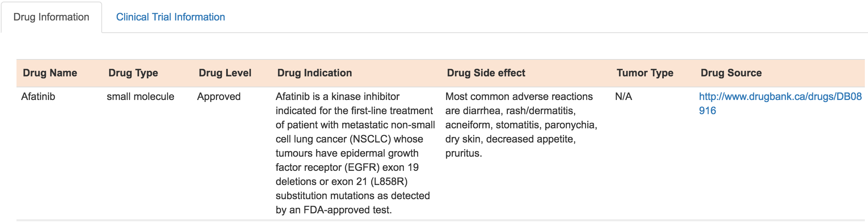Click the Drug Side effect column header
868x222 pixels.
pos(486,73)
